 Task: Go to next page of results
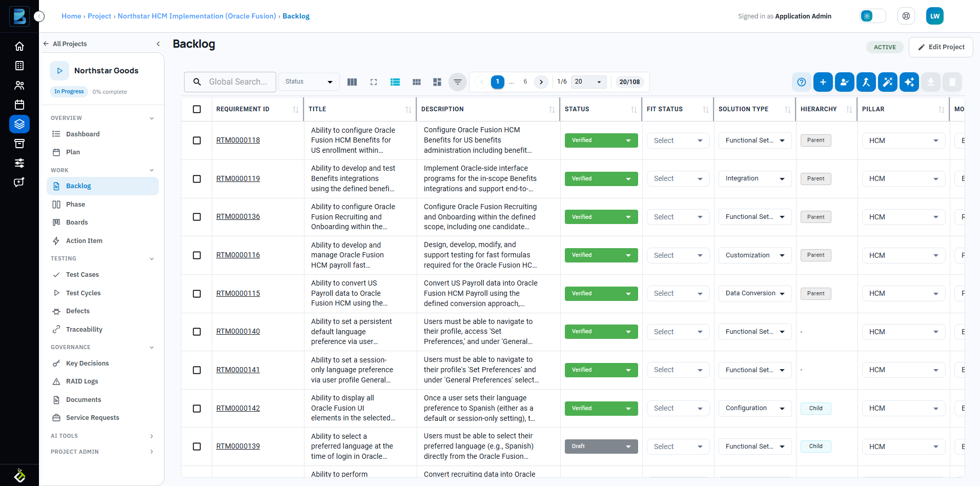click(x=541, y=82)
